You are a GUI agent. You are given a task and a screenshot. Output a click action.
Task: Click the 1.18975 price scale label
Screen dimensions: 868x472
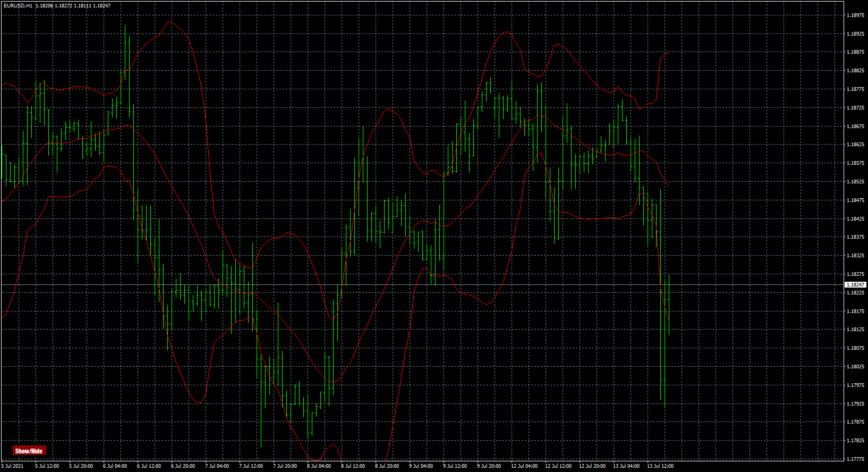click(x=855, y=15)
